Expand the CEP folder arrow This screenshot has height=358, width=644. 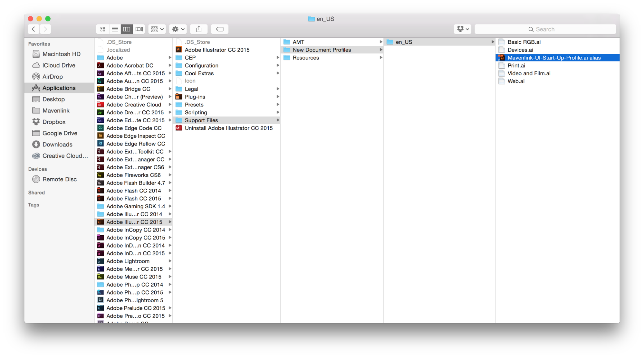[x=278, y=58]
